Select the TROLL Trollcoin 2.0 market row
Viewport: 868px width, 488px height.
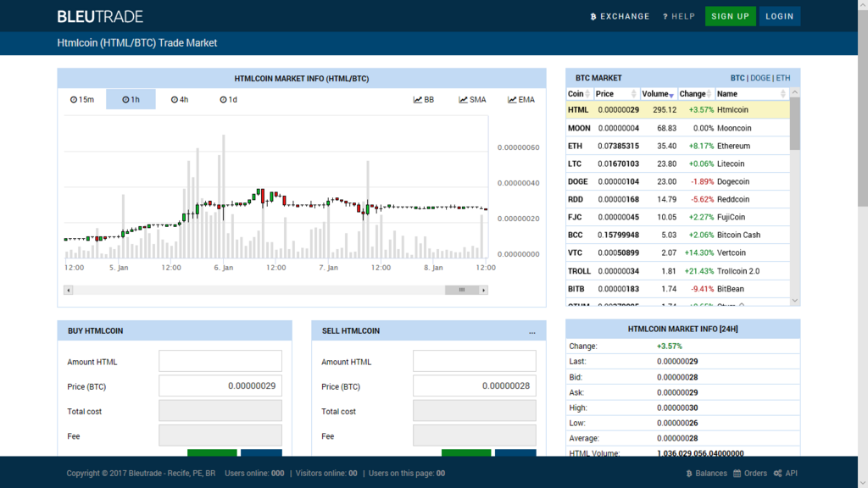tap(678, 271)
